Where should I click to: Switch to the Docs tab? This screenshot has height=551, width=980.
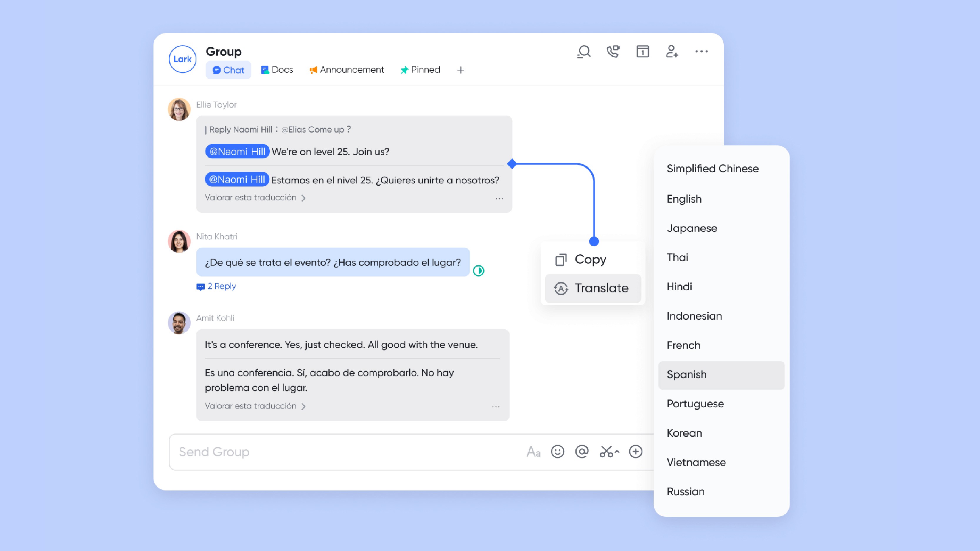point(277,70)
